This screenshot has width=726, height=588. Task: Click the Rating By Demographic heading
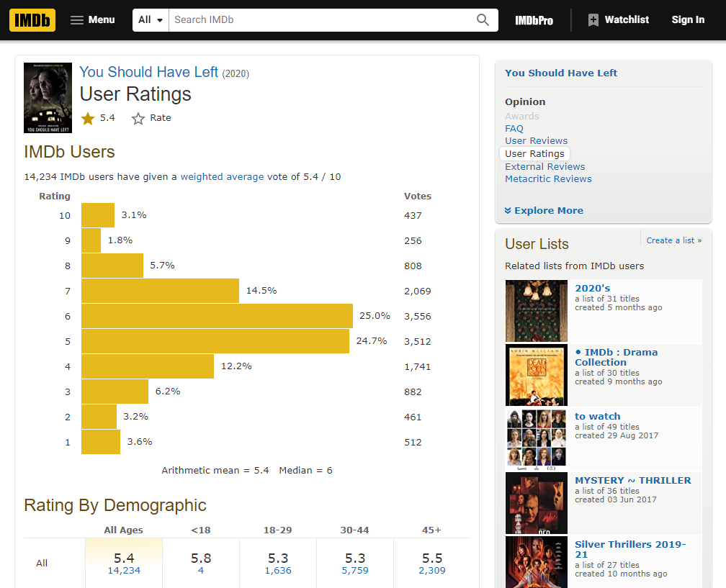[115, 505]
